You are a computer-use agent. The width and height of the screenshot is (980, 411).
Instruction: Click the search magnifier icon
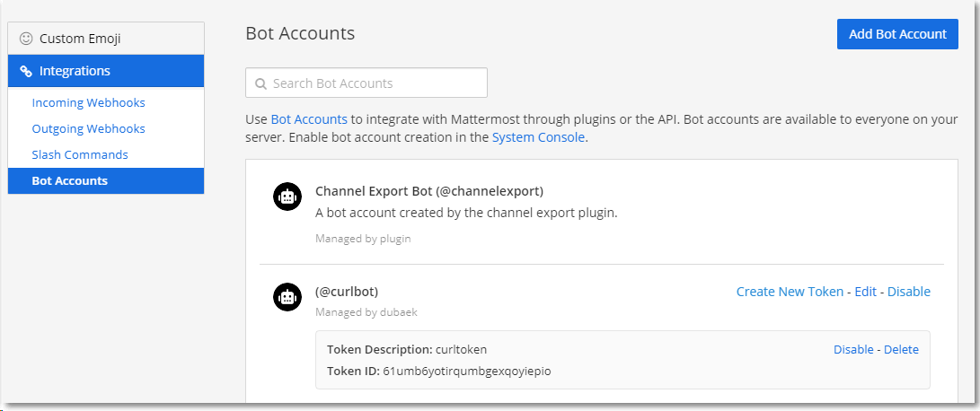(260, 83)
